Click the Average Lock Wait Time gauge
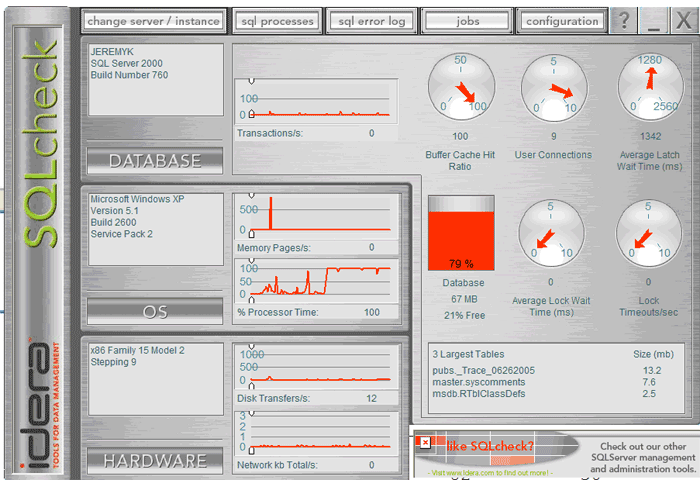 [551, 234]
